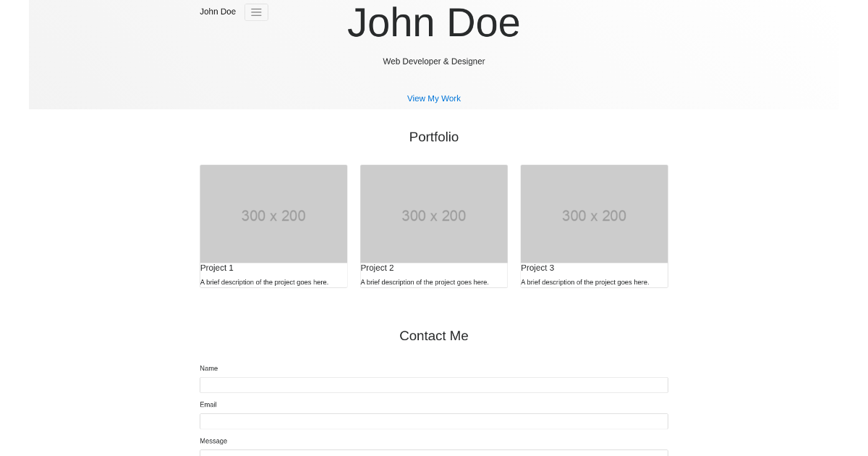
Task: Open the Project 1 placeholder image
Action: click(x=273, y=214)
